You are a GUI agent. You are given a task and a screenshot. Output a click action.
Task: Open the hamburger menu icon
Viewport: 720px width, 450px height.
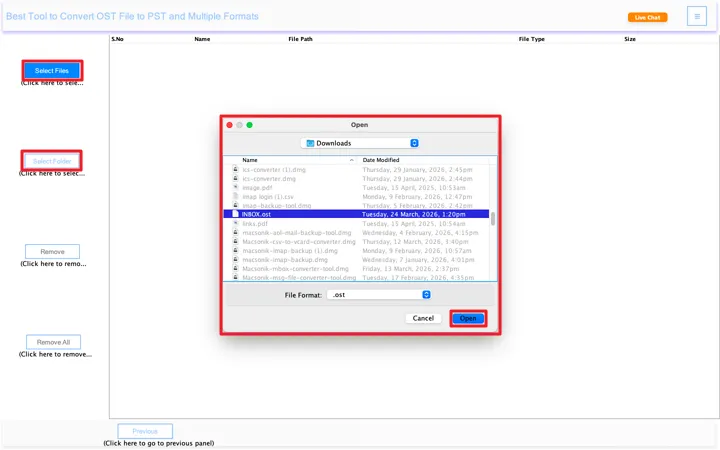(x=696, y=16)
